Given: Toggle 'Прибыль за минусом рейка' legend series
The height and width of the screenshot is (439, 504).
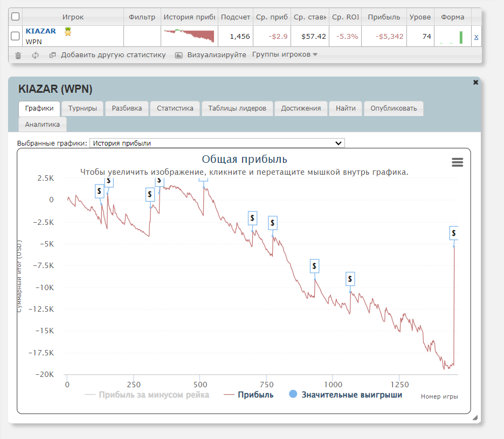Looking at the screenshot, I should (147, 395).
